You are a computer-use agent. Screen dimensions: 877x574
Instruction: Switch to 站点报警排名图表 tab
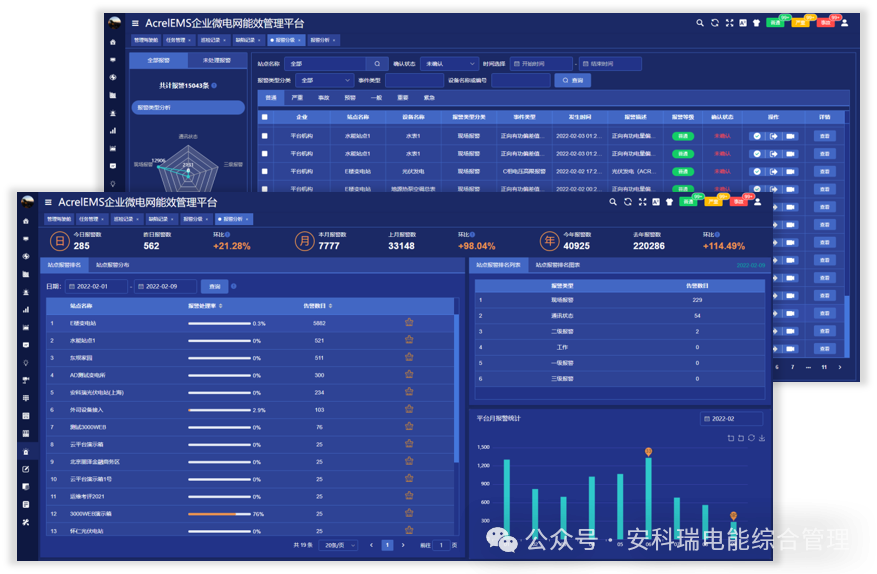coord(558,265)
